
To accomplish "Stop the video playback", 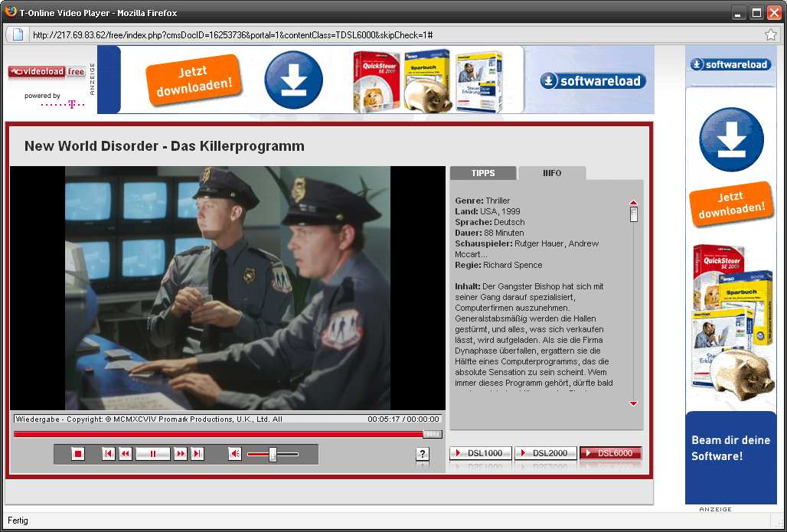I will click(78, 454).
